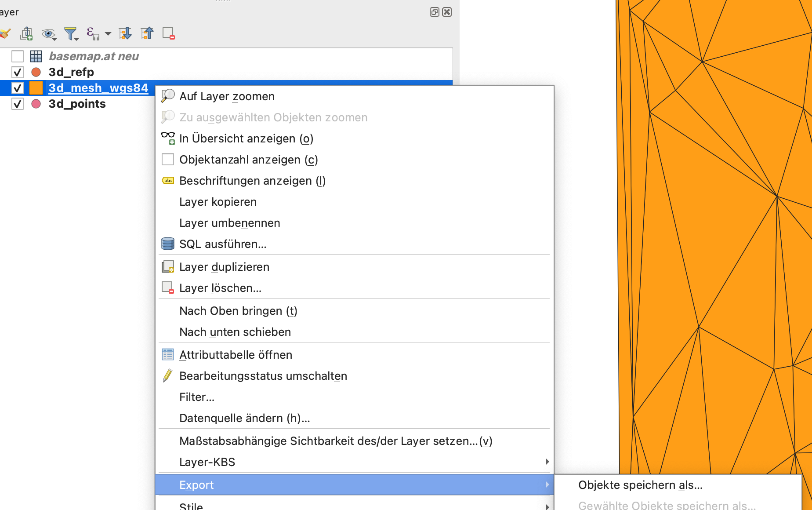This screenshot has width=812, height=510.
Task: Click Remove Layer icon in the layer toolbar
Action: (169, 33)
